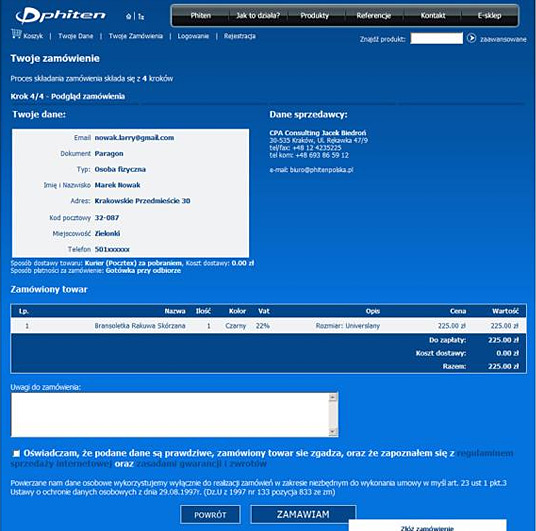Viewport: 536px width, 531px height.
Task: Open the Logowanie link
Action: tap(193, 36)
